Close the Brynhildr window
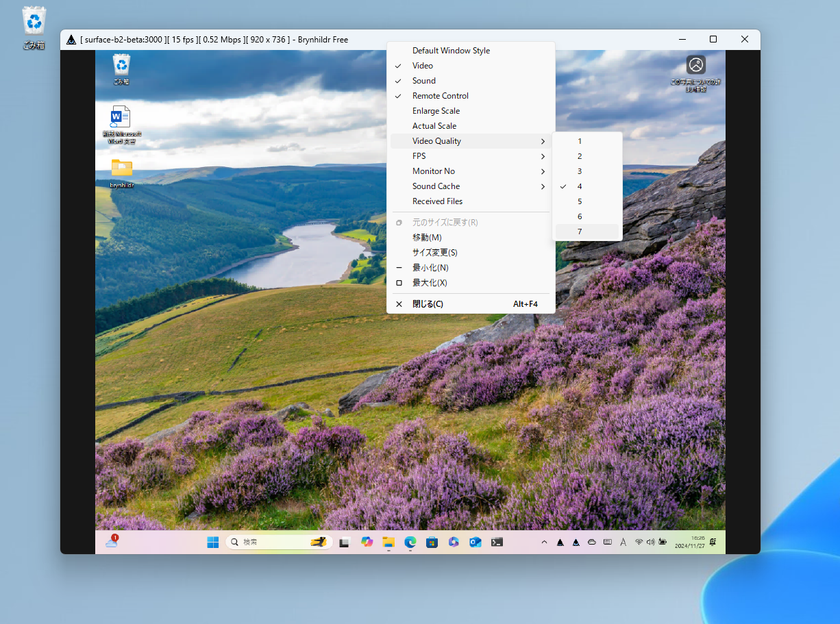This screenshot has height=624, width=840. pyautogui.click(x=745, y=40)
